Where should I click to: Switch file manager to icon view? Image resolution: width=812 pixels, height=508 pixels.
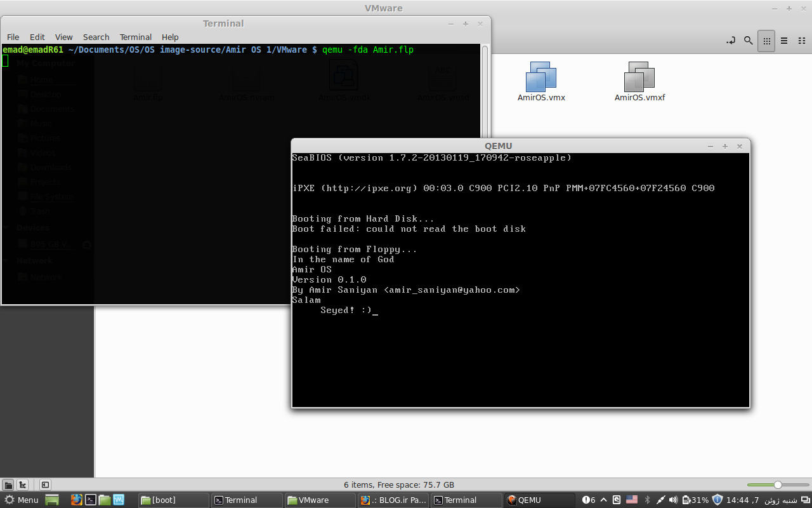point(766,41)
